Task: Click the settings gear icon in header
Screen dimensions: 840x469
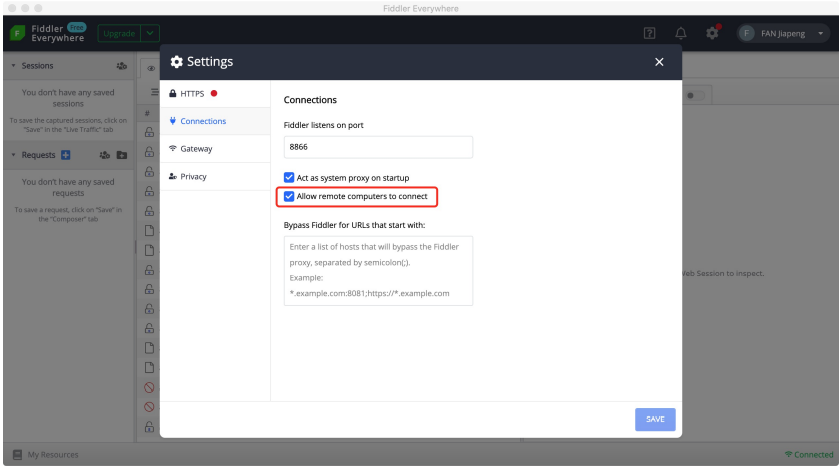Action: (713, 33)
